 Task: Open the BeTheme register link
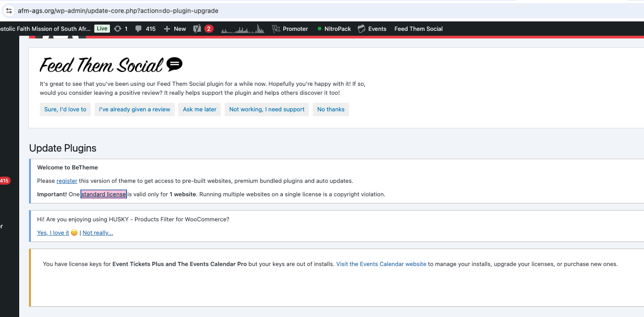click(x=67, y=181)
